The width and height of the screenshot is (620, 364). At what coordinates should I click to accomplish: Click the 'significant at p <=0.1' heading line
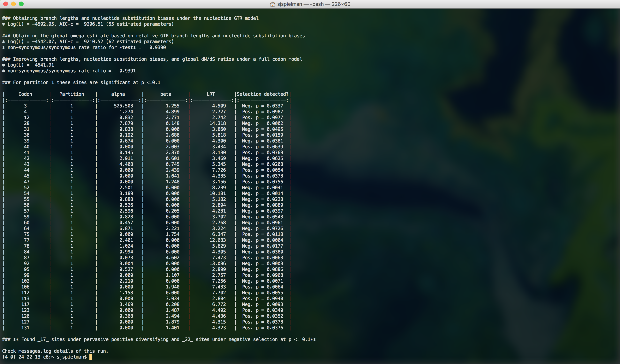[81, 82]
